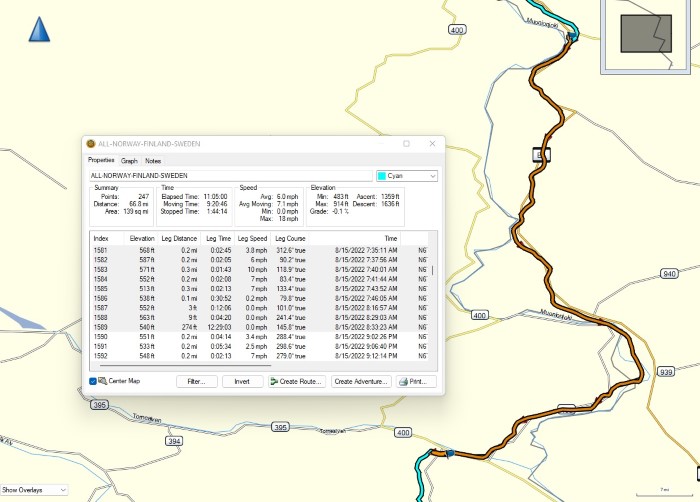Click the Distance value 66.8 mi
700x502 pixels.
tap(138, 204)
